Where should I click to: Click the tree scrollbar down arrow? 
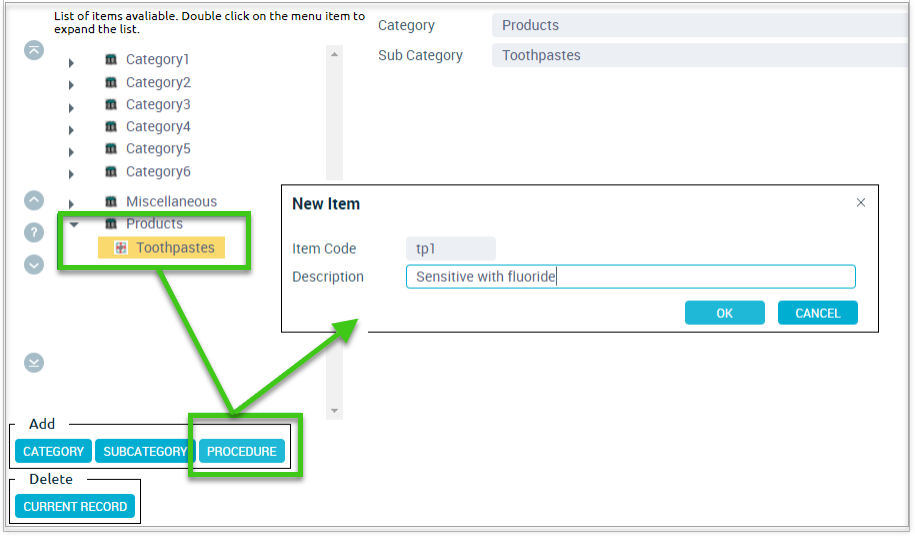(334, 411)
